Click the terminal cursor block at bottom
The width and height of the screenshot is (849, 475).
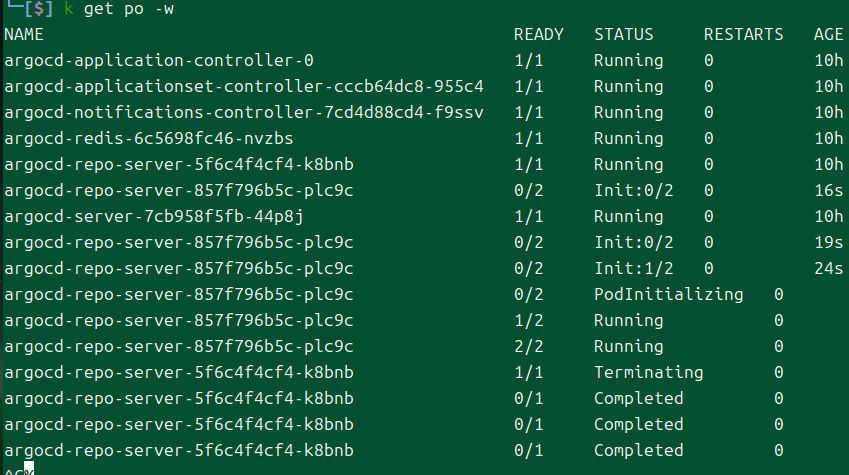coord(29,469)
